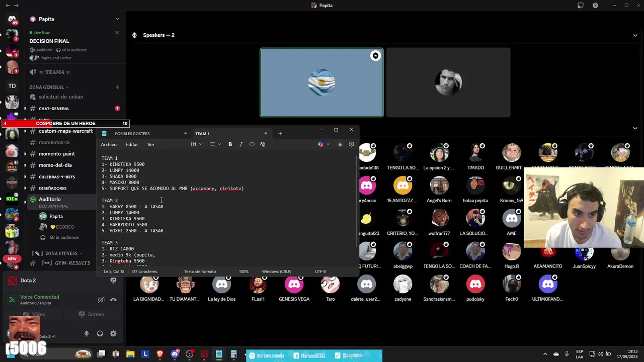This screenshot has width=644, height=362.
Task: Select the second speaker's video tile
Action: pos(448,82)
